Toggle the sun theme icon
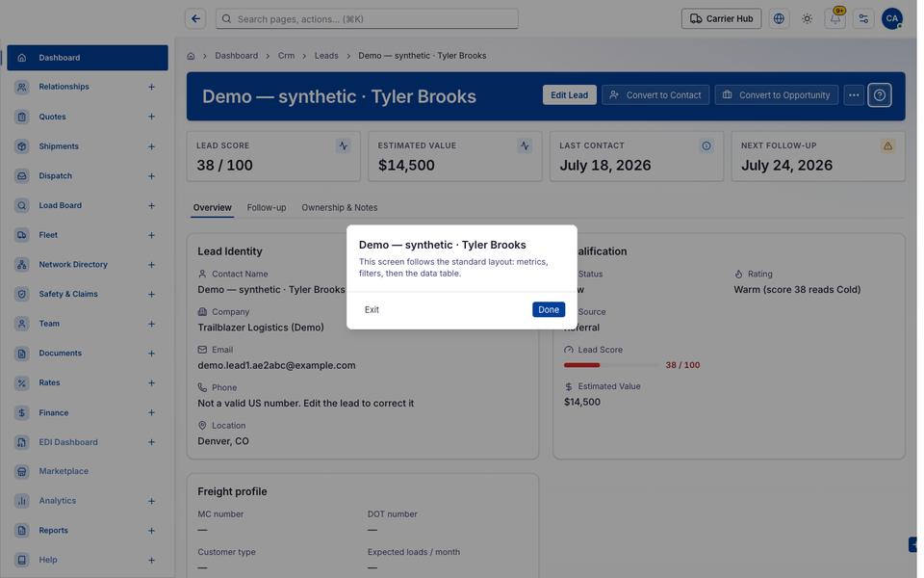 click(808, 19)
